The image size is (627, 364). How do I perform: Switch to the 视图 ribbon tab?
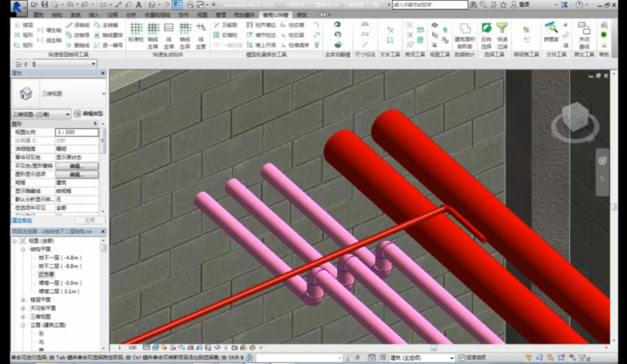[x=202, y=15]
